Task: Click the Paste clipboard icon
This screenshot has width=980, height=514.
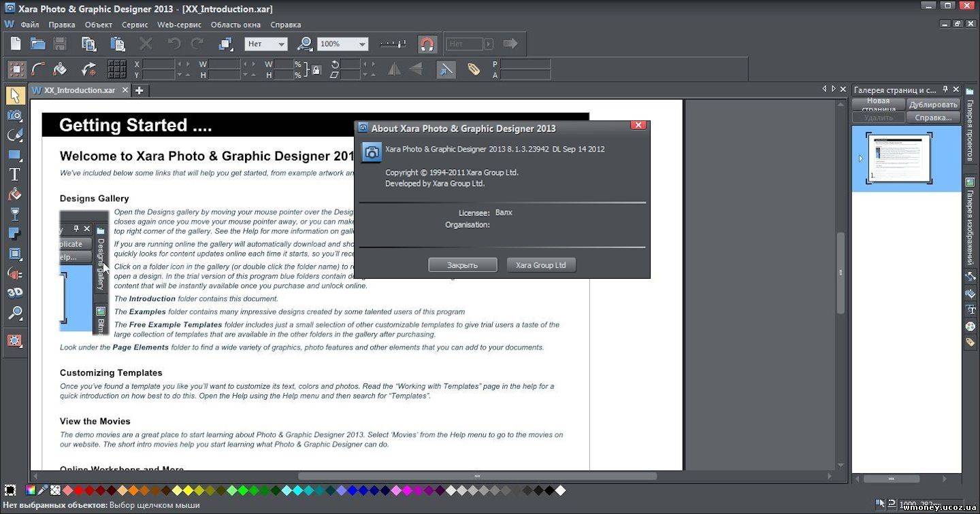Action: (118, 44)
